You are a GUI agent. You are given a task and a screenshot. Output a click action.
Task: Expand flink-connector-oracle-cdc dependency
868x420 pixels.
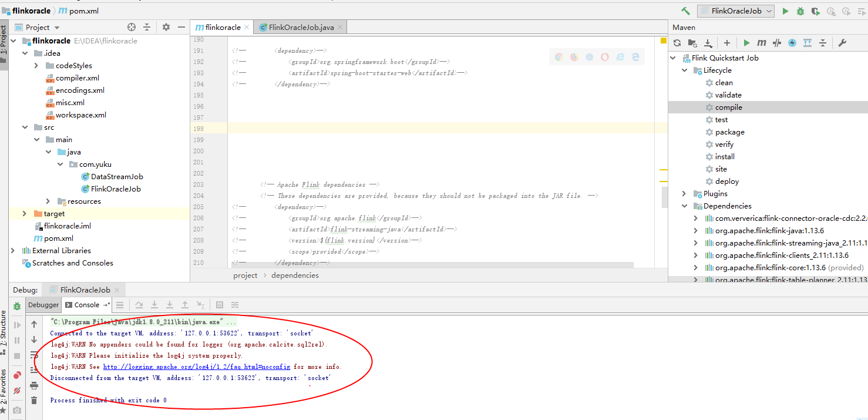(x=696, y=219)
